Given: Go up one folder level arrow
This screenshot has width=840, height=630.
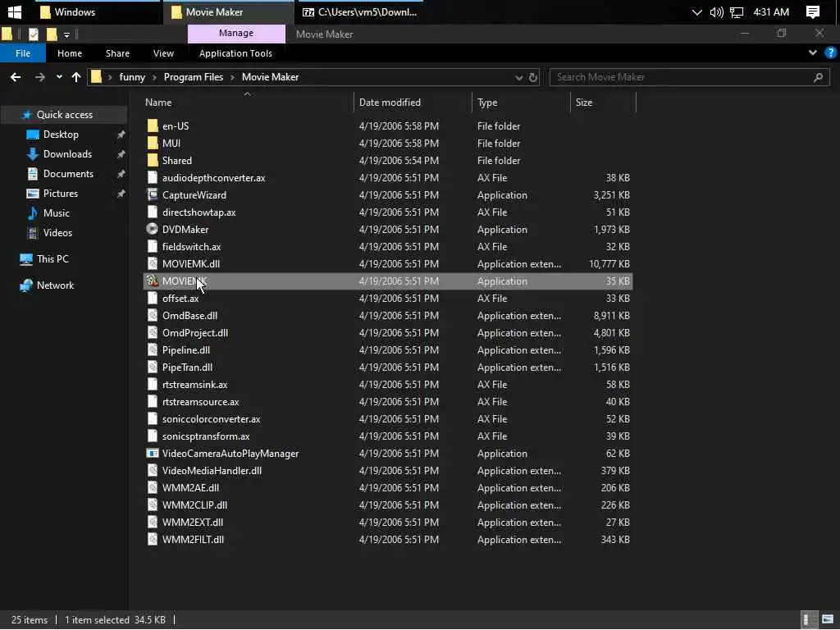Looking at the screenshot, I should point(76,77).
